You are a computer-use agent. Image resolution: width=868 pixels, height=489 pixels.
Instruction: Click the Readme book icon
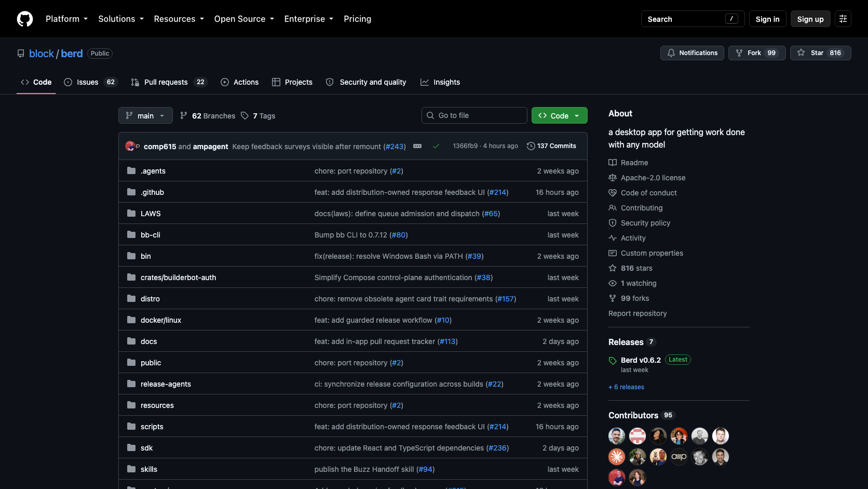point(613,163)
